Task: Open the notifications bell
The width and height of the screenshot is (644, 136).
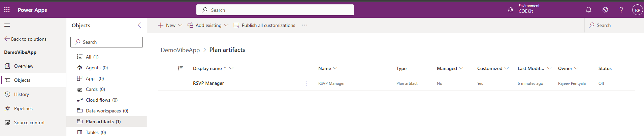Action: pos(588,10)
